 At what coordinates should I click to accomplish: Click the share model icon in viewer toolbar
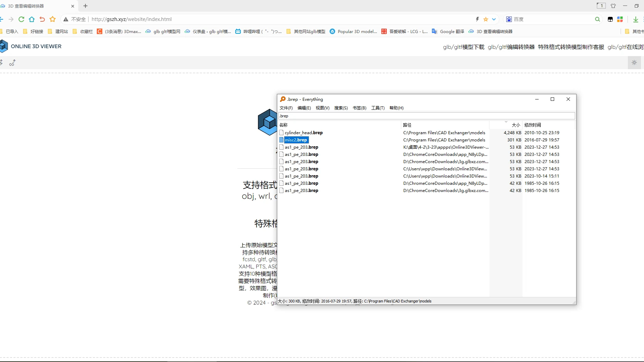click(12, 63)
